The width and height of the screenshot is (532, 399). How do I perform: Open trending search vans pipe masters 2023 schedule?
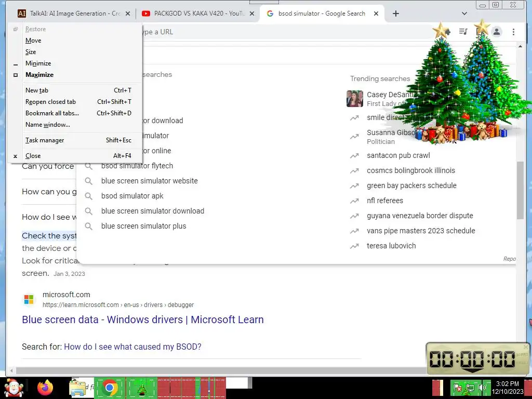[421, 231]
